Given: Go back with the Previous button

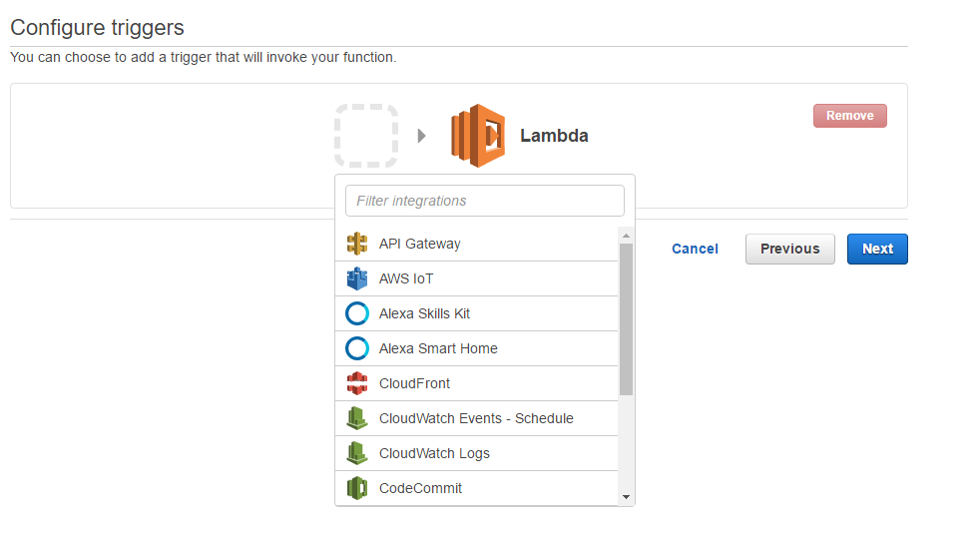Looking at the screenshot, I should pos(789,249).
